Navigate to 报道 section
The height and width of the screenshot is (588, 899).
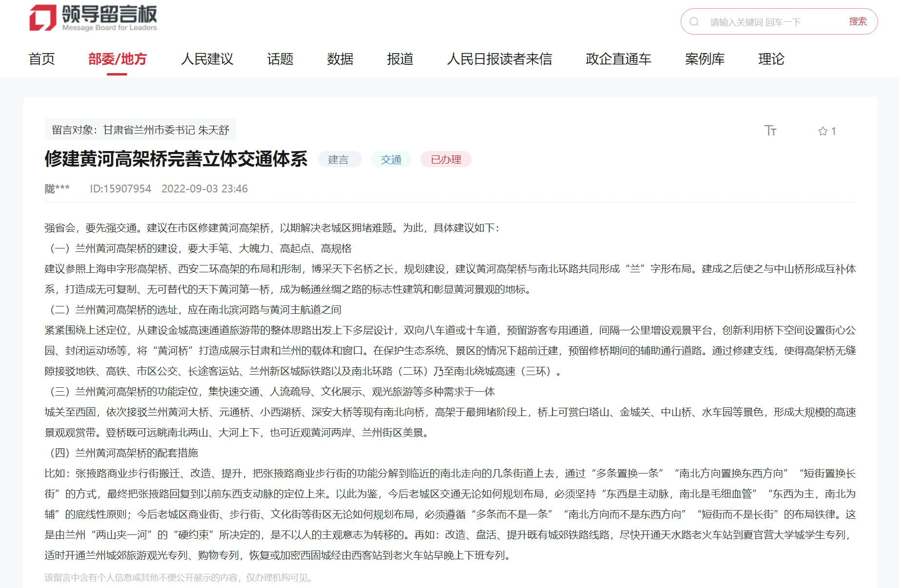400,59
